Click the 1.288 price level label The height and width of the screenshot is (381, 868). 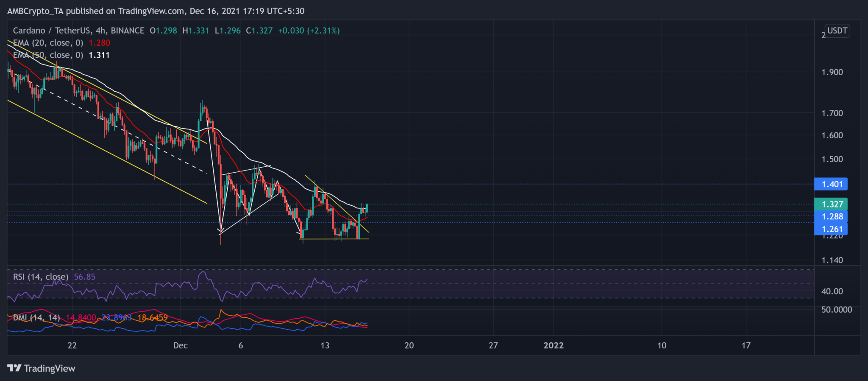pos(831,216)
